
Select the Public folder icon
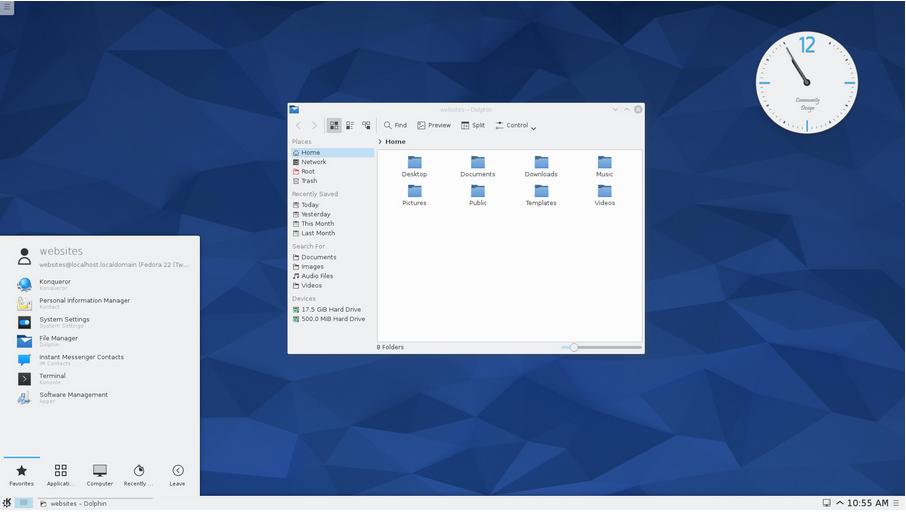478,191
